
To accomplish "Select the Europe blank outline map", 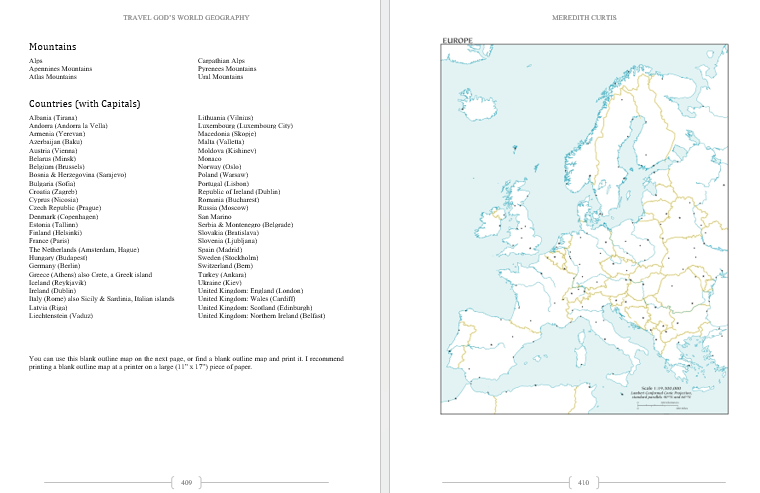I will 584,229.
